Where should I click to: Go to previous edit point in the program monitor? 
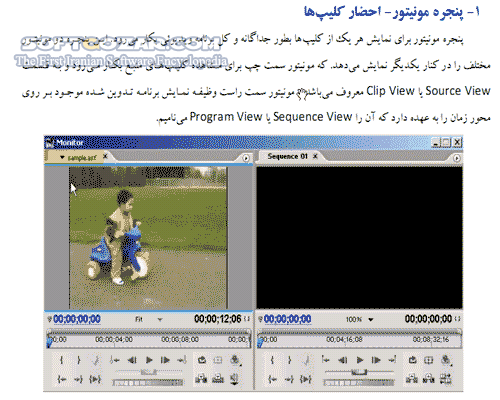point(326,360)
